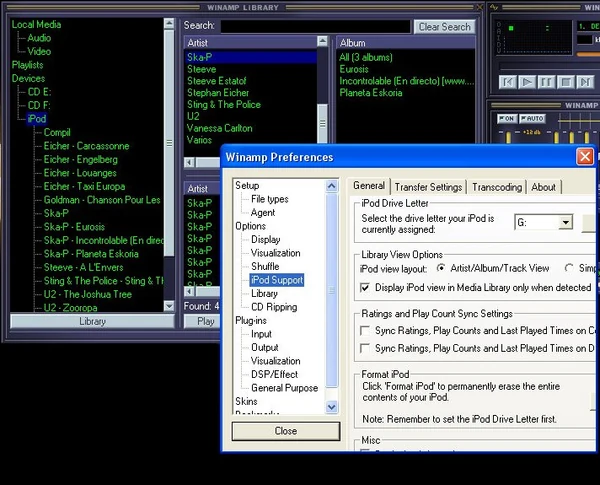Click the Artist list horizontal scroll-left arrow
This screenshot has height=485, width=600.
(x=189, y=162)
